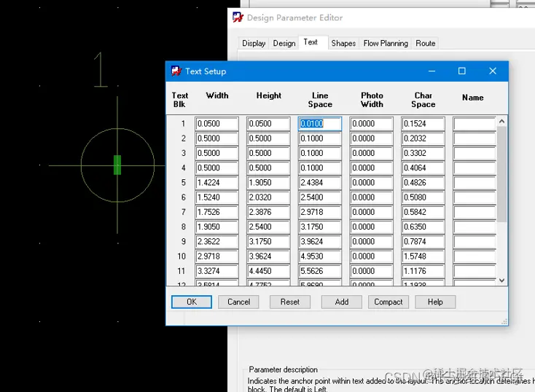Click Char Space field showing 0.4064
Screen dimensions: 535x392
pyautogui.click(x=423, y=168)
